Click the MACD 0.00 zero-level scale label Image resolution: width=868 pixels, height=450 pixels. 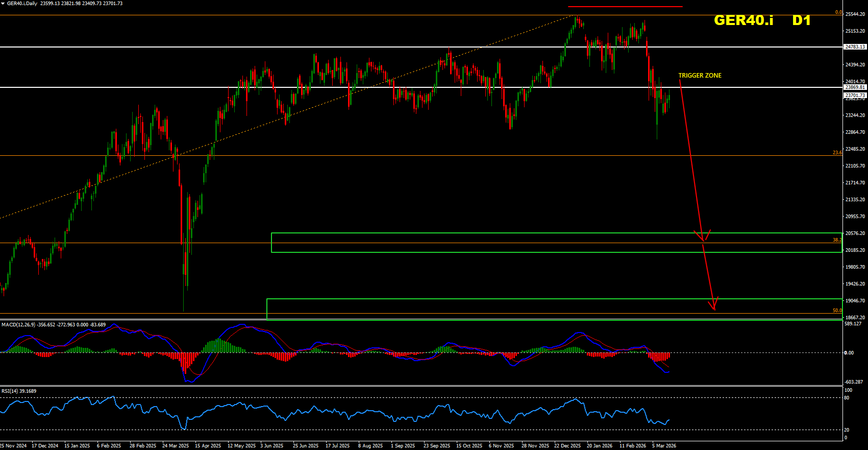[849, 353]
